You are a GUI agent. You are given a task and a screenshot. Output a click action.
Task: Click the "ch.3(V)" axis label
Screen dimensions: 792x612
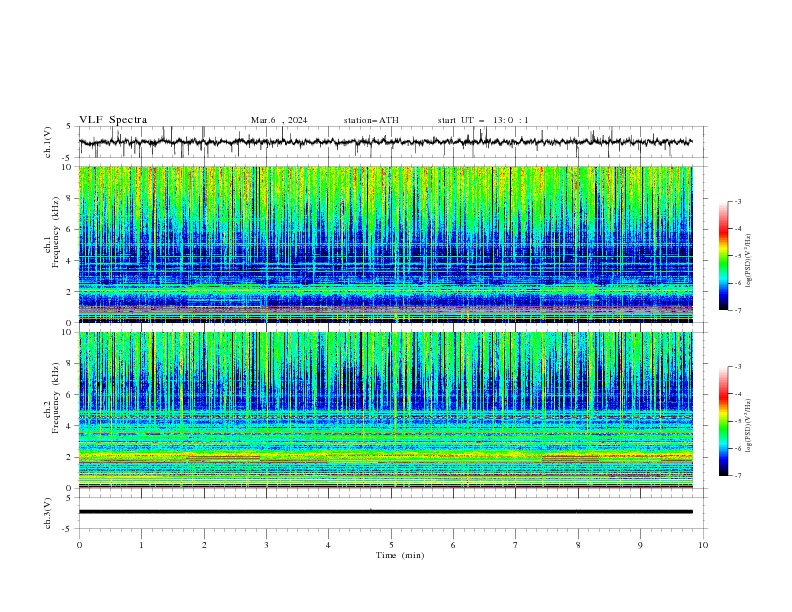48,513
